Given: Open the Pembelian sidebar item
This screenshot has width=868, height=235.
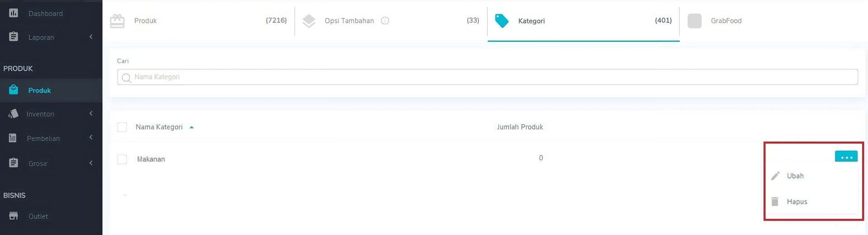Looking at the screenshot, I should (51, 138).
